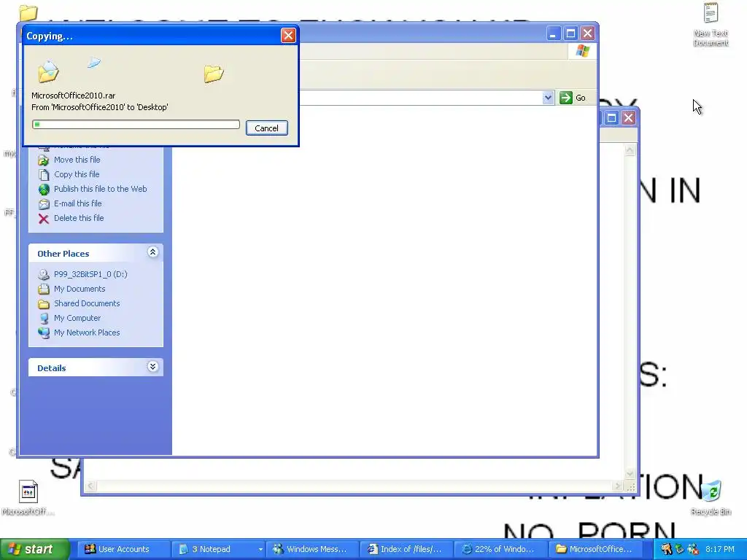Screen dimensions: 747x560
Task: Open P99_32BitSP1_0 (D:) drive
Action: (90, 274)
